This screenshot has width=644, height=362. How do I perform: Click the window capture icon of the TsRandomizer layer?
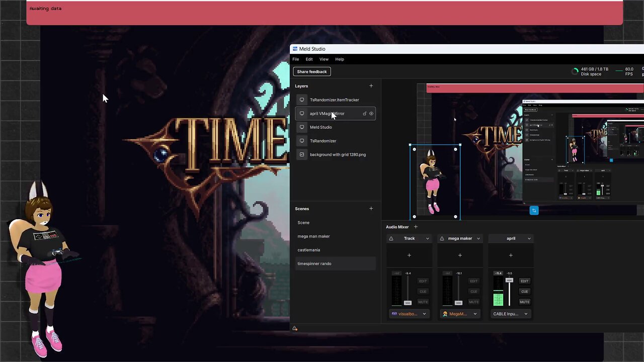point(302,141)
